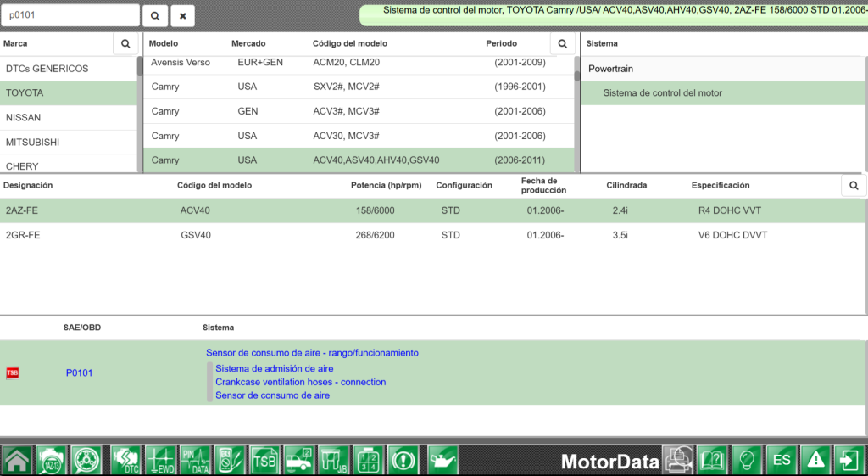The width and height of the screenshot is (868, 476).
Task: Click the Designación column header
Action: (28, 185)
